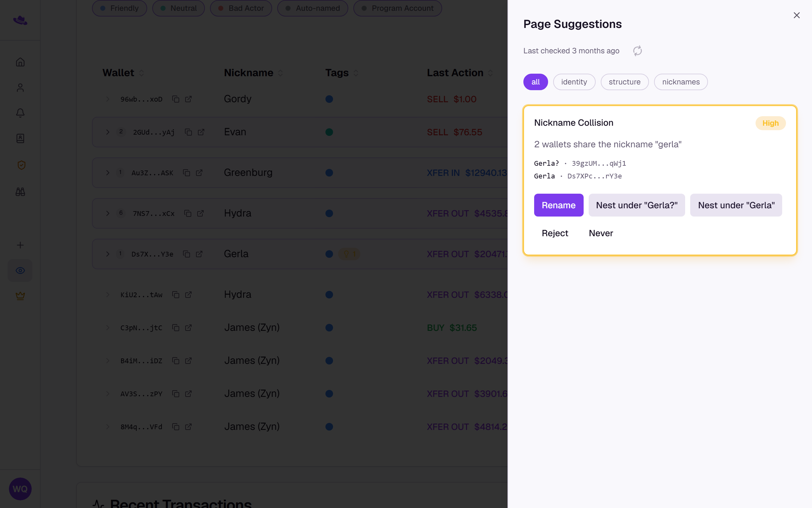
Task: Click Nest under "Gerla" button
Action: coord(736,205)
